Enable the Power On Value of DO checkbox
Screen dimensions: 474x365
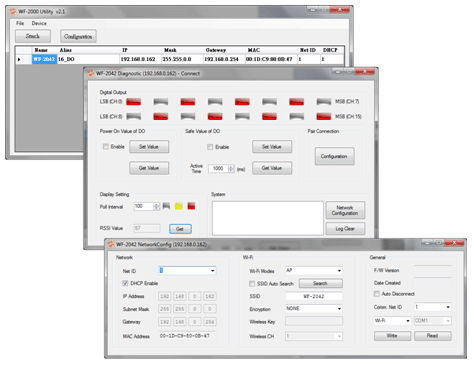pos(106,147)
